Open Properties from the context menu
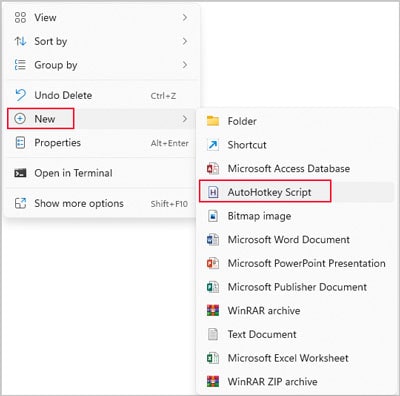This screenshot has width=400, height=396. click(101, 143)
